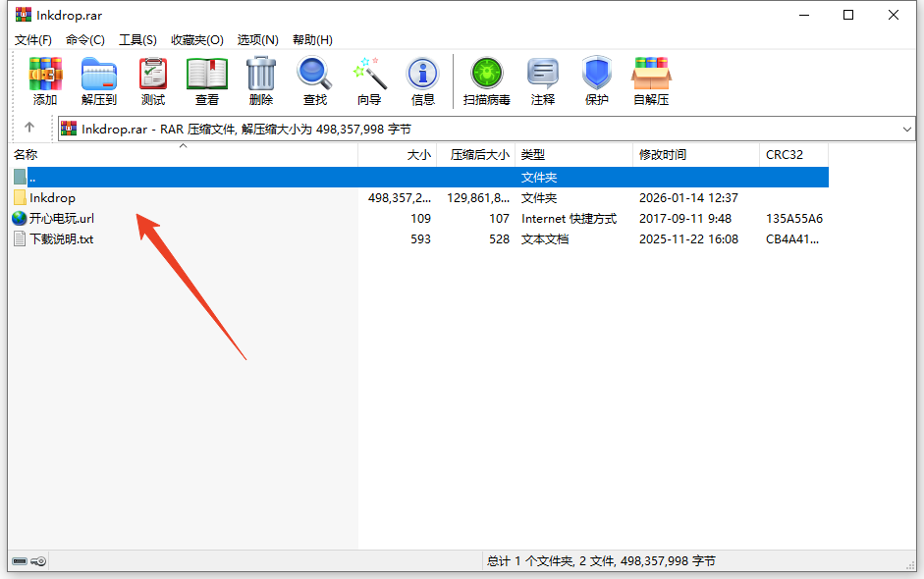Go up one level with arrow button

pos(29,128)
